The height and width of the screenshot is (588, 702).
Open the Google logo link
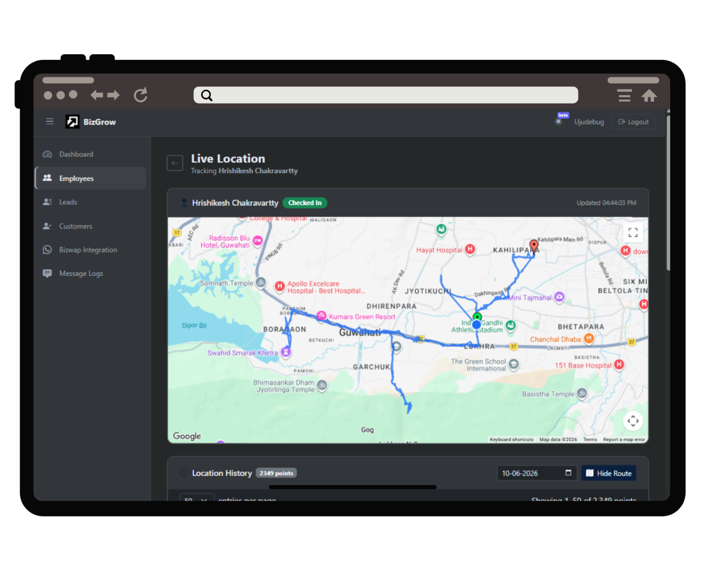coord(187,436)
